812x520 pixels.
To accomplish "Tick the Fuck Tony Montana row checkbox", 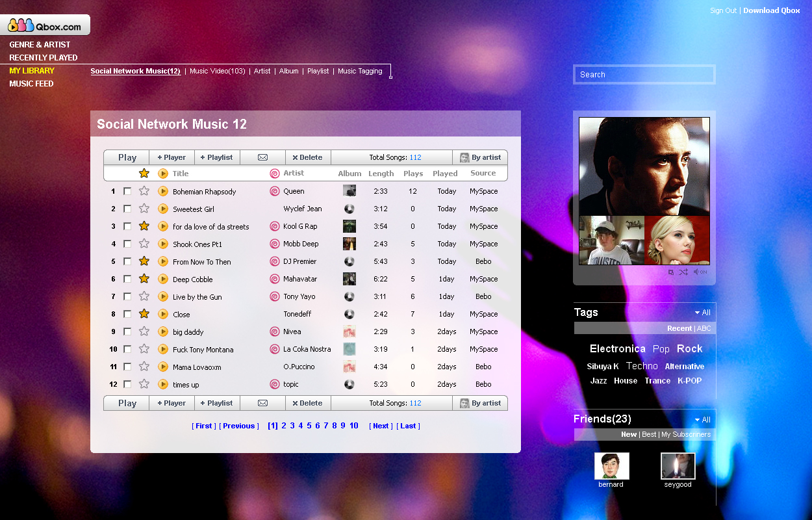I will (x=127, y=349).
